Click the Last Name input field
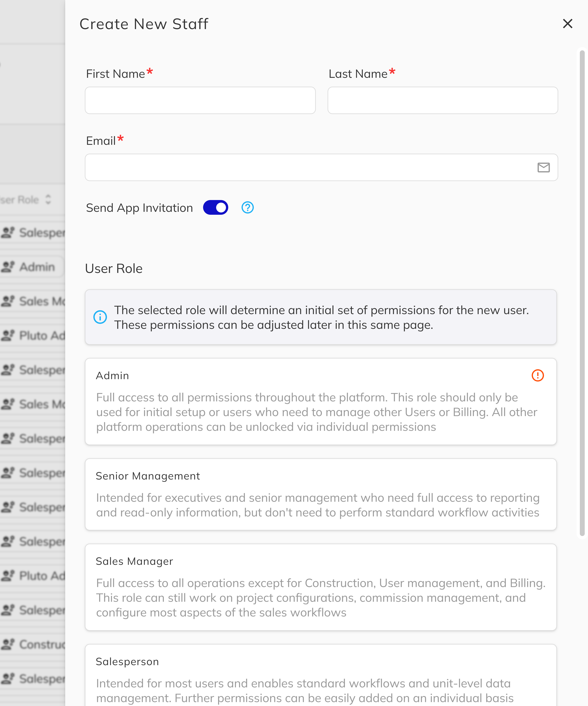 (x=443, y=100)
